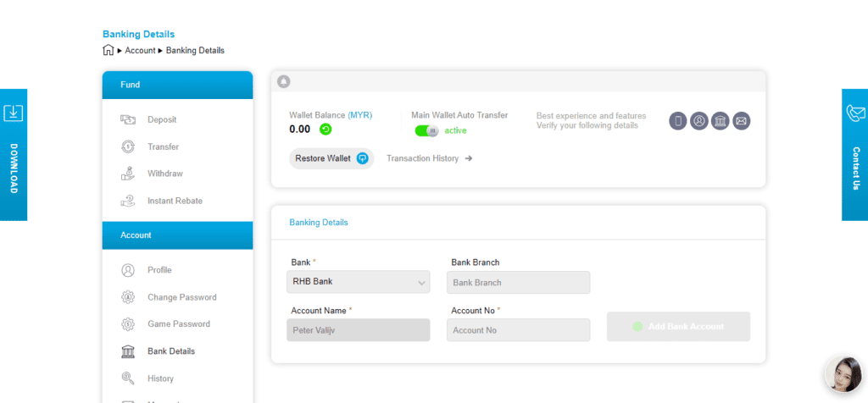Click Account breadcrumb link

[x=140, y=50]
